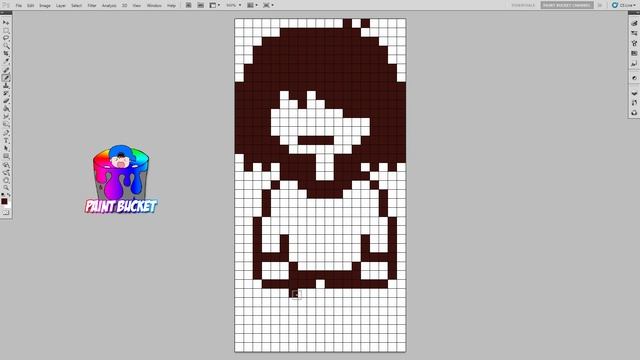Open the Select menu
The image size is (640, 360).
pos(76,6)
